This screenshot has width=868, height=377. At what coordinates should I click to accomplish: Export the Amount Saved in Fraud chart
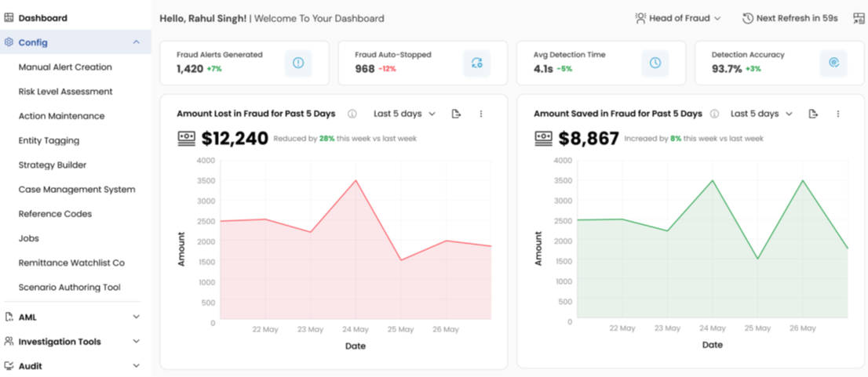(x=813, y=114)
